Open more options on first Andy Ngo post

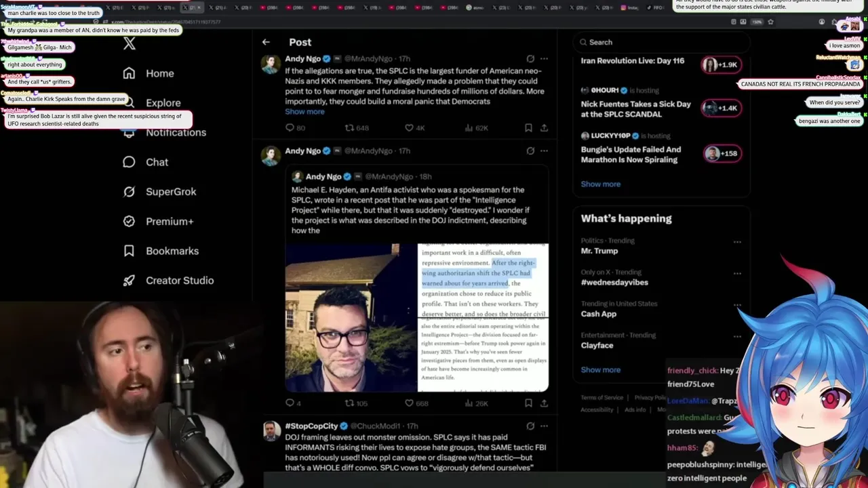[x=544, y=59]
